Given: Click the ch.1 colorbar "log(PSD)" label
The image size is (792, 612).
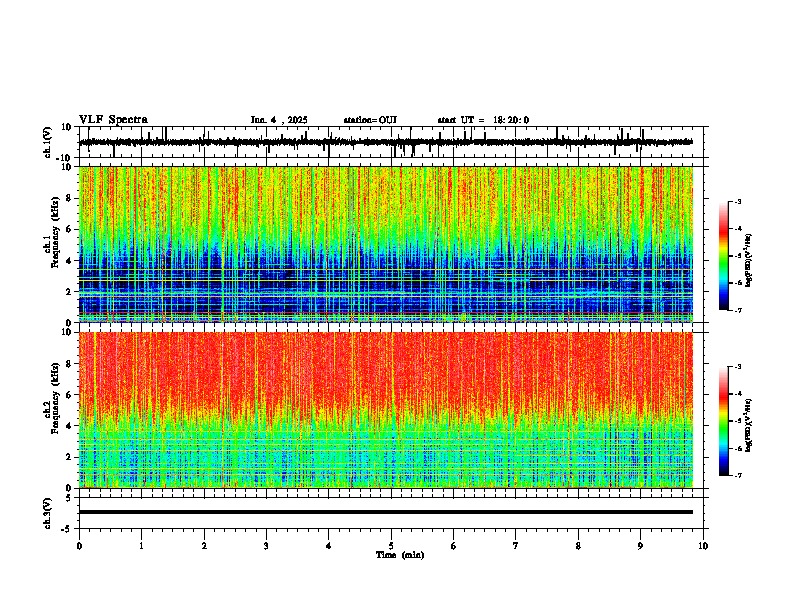Looking at the screenshot, I should coord(749,261).
